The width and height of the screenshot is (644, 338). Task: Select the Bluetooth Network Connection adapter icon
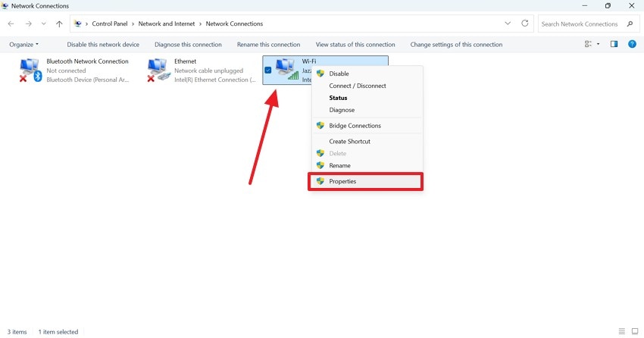click(x=31, y=70)
